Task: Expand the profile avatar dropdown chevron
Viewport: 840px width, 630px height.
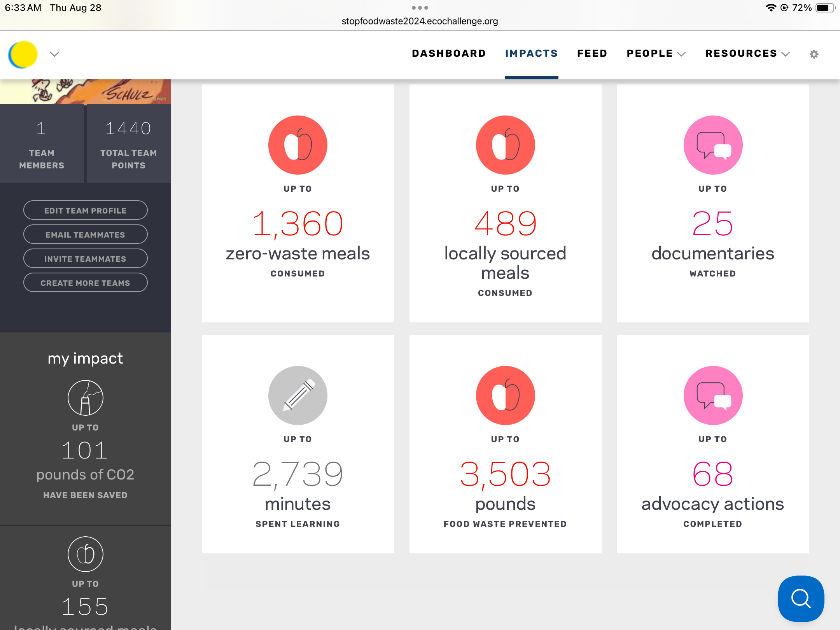Action: click(54, 54)
